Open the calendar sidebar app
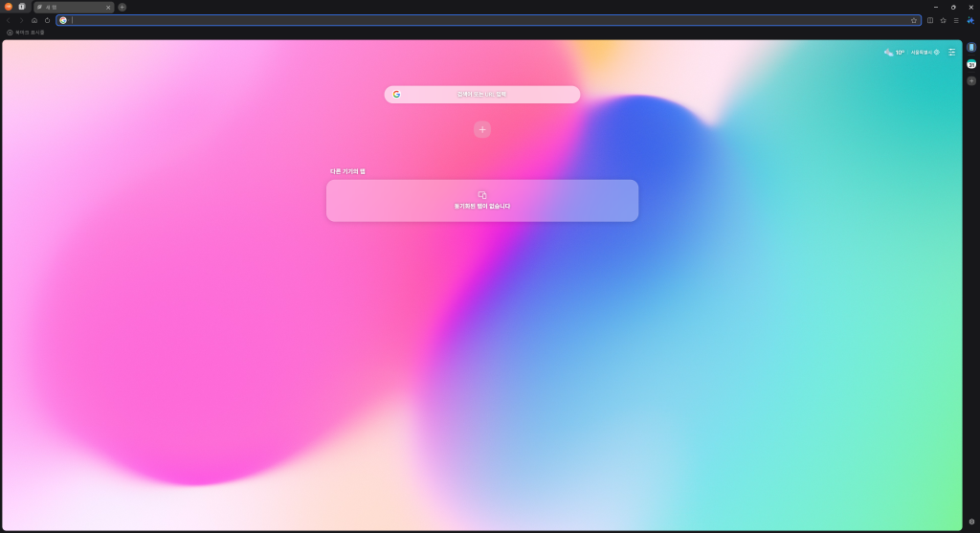This screenshot has width=980, height=533. click(x=971, y=64)
